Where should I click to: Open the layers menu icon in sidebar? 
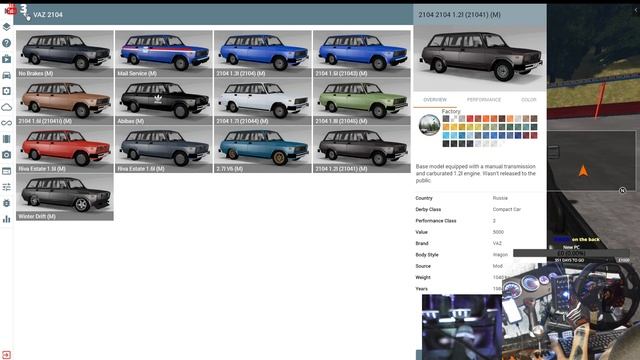click(x=7, y=27)
